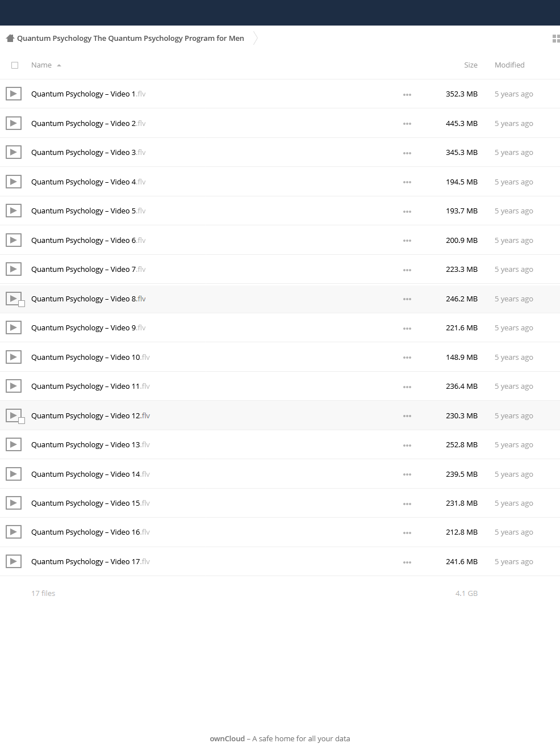Open Quantum Psychology – Video 13.flv link

point(90,444)
